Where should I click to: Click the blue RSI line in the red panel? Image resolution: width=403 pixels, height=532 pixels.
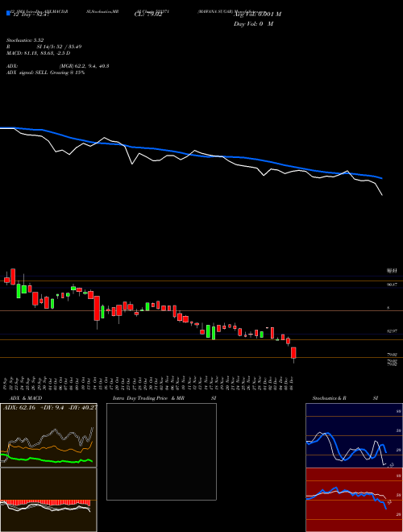pos(346,497)
